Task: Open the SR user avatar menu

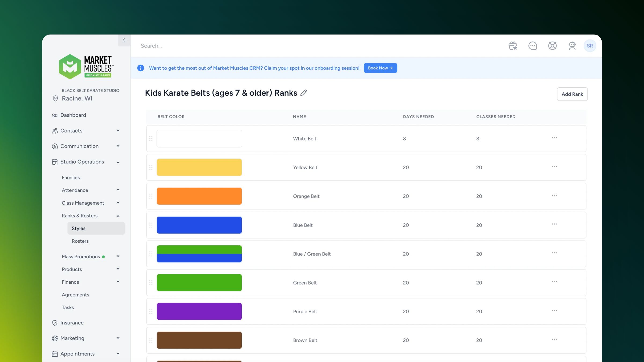Action: pyautogui.click(x=590, y=46)
